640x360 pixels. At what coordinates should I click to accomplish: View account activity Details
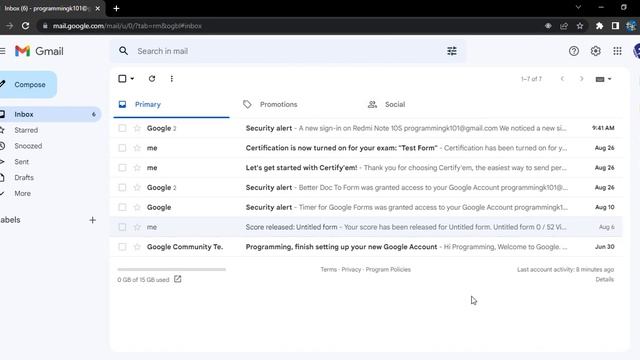pos(604,279)
